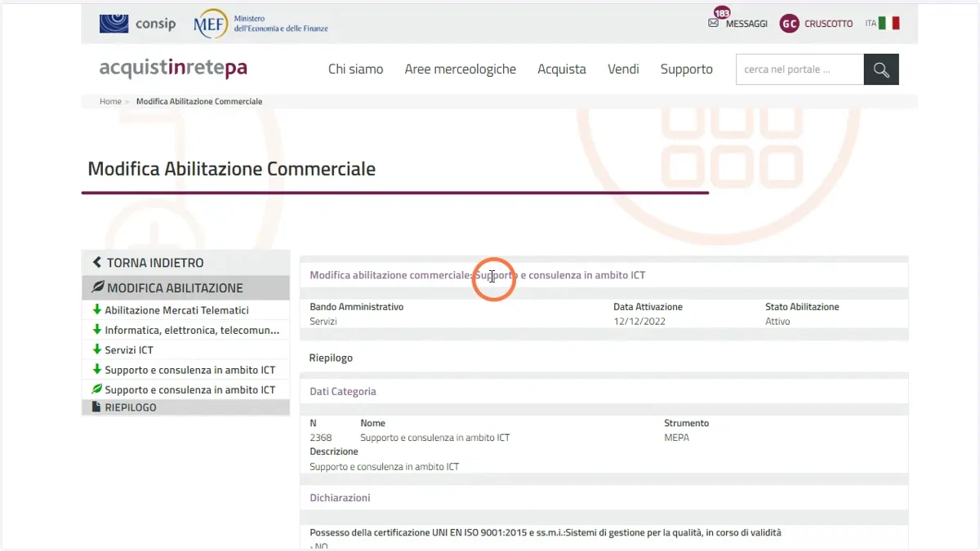Image resolution: width=980 pixels, height=551 pixels.
Task: Click the Descrizione label
Action: tap(334, 451)
